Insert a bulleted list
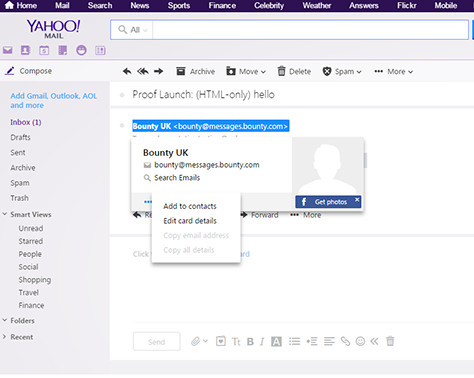 pyautogui.click(x=294, y=341)
